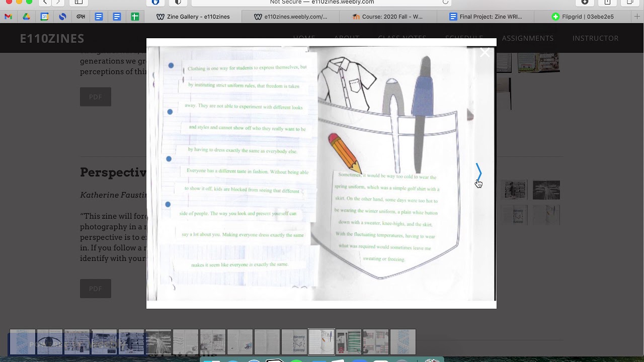This screenshot has width=644, height=362.
Task: Click the E110ZINES site logo
Action: 52,38
